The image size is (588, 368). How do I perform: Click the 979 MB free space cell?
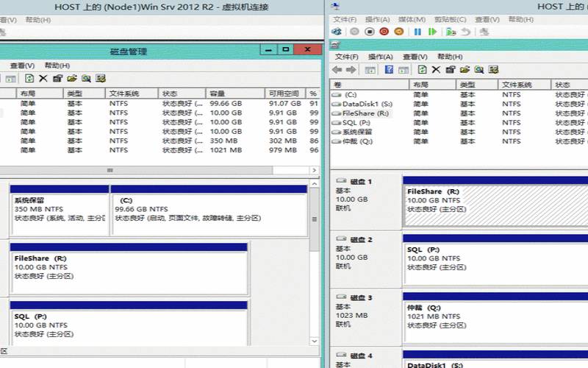coord(283,150)
